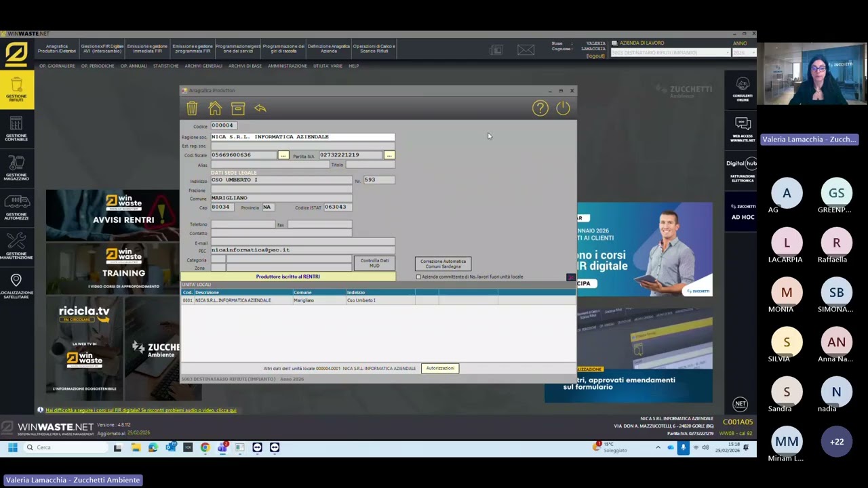Click the Indirizzo address field
The image size is (868, 488).
tap(281, 180)
